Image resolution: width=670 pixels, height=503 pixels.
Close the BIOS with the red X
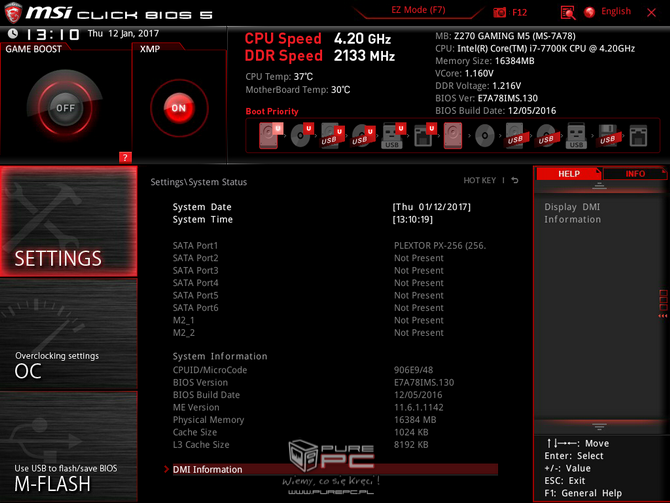pos(651,12)
